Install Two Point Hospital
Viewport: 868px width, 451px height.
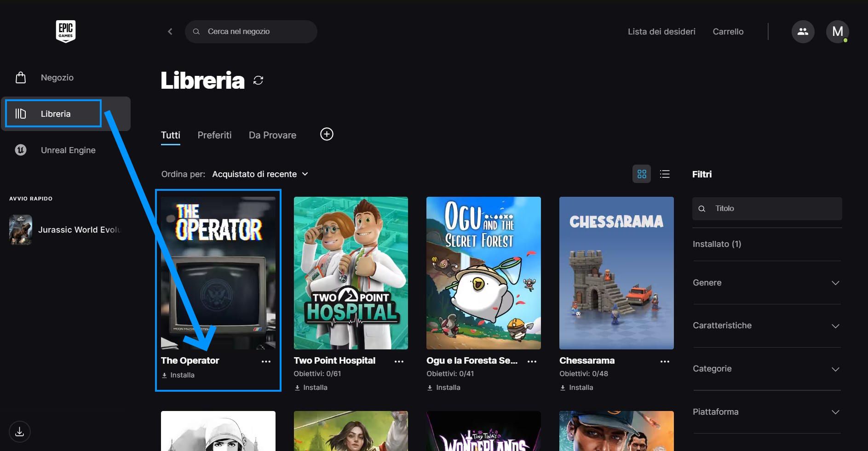point(311,388)
